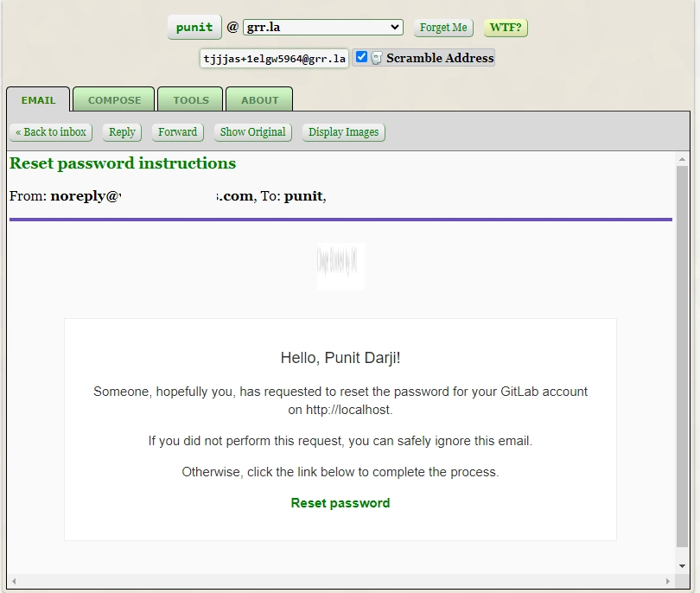Open the grr.la domain dropdown
The width and height of the screenshot is (700, 593).
(322, 28)
